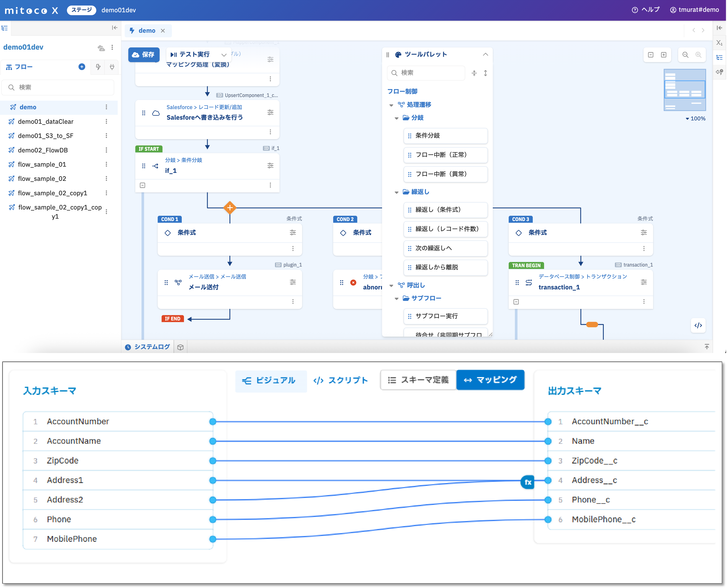
Task: Zoom in the canvas
Action: [699, 55]
